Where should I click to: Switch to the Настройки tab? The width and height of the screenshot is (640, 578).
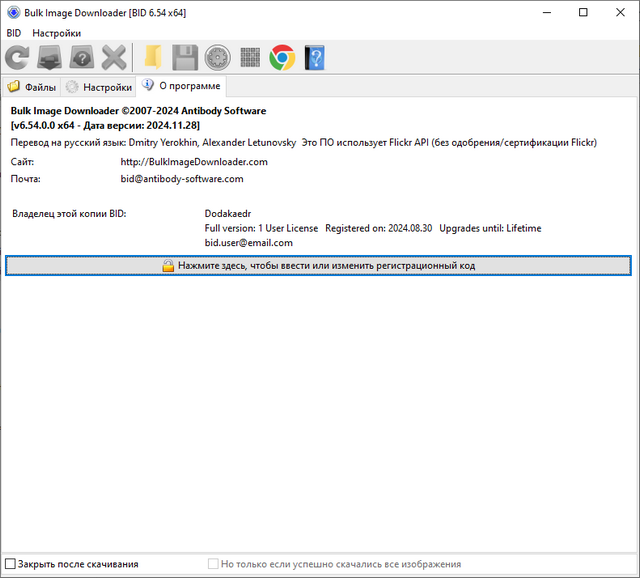pos(98,87)
